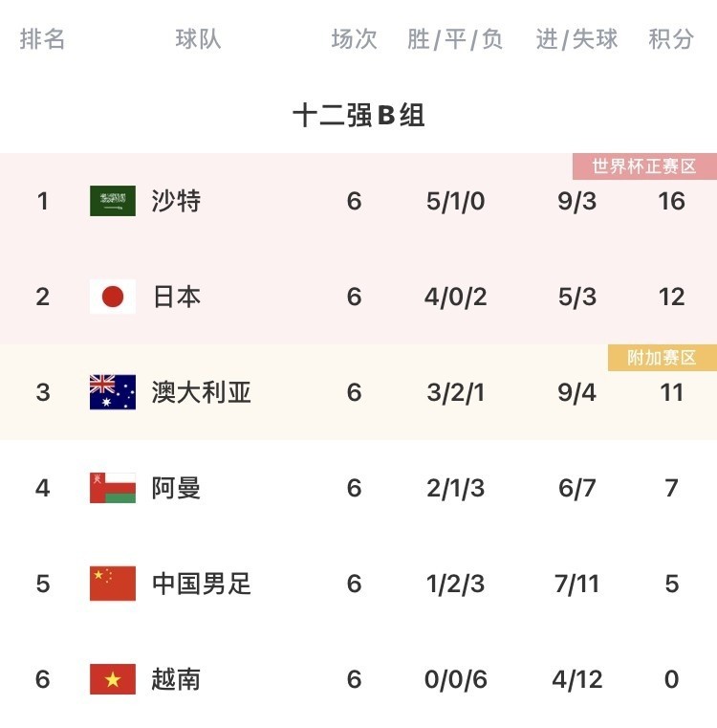Click the 排名 column header

point(43,39)
